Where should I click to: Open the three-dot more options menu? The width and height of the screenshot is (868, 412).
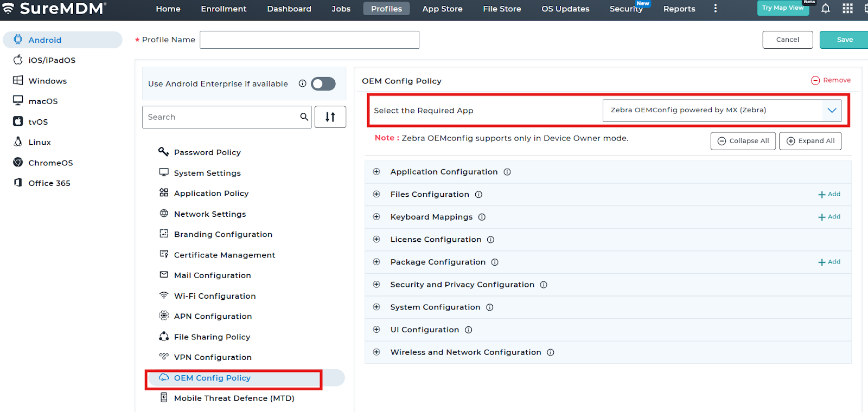point(716,9)
